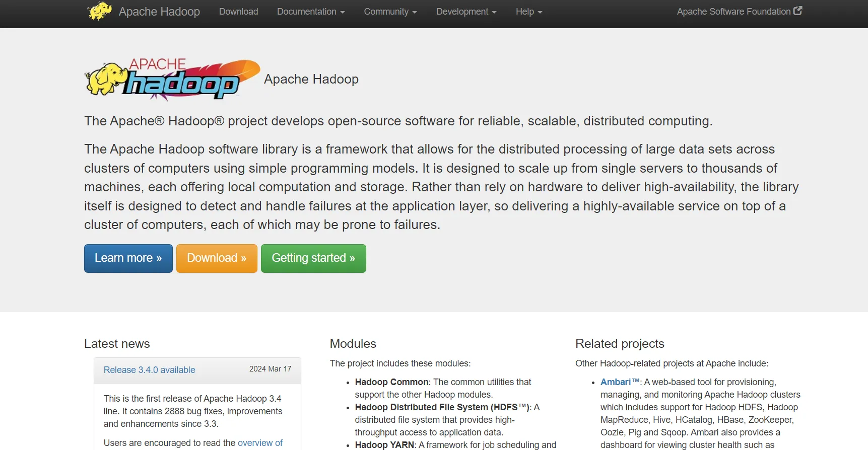Image resolution: width=868 pixels, height=450 pixels.
Task: Click the 'Latest news' heading
Action: pyautogui.click(x=117, y=344)
